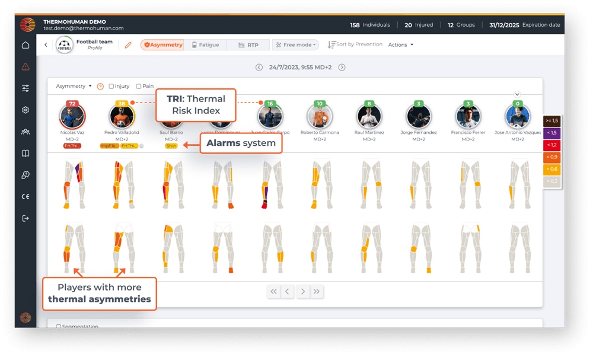Click Sort by Prevention
The height and width of the screenshot is (364, 593).
pos(355,44)
